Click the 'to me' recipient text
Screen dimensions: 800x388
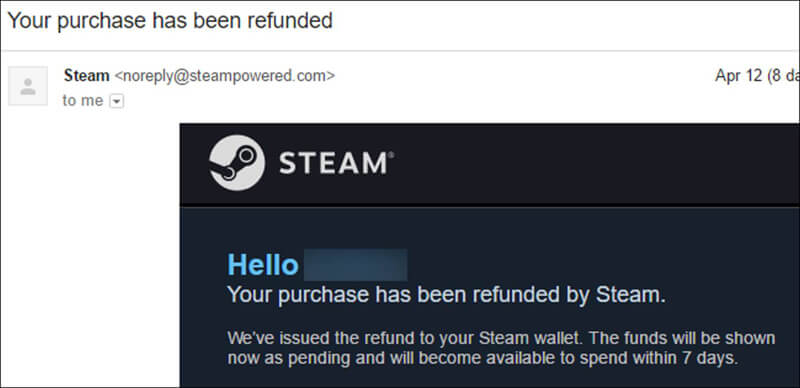pos(83,101)
